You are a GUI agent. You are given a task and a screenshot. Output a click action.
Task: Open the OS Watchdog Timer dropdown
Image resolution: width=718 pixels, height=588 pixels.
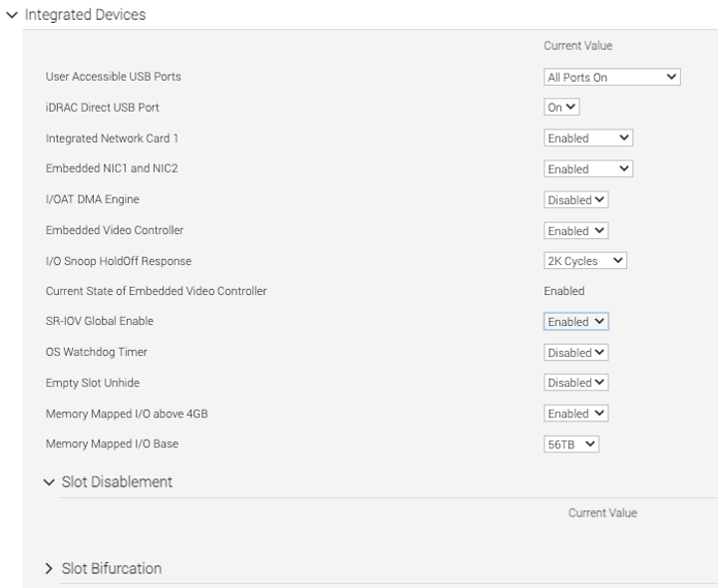point(576,353)
